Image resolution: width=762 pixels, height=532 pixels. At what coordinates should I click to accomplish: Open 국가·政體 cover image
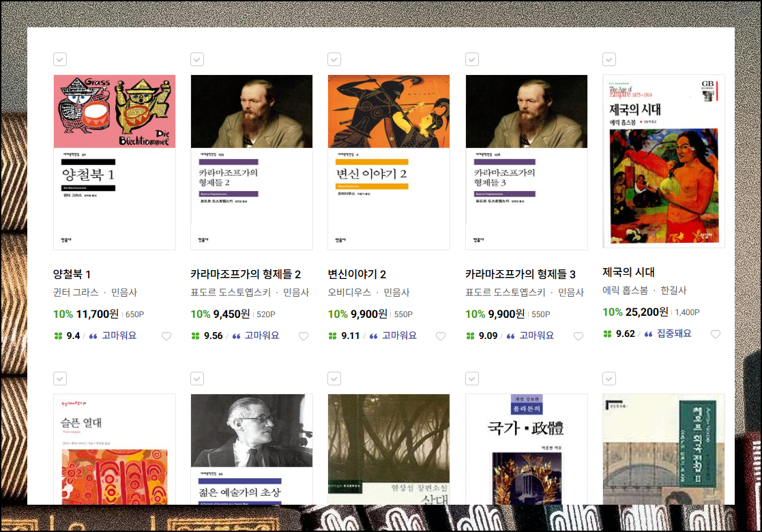(x=526, y=449)
